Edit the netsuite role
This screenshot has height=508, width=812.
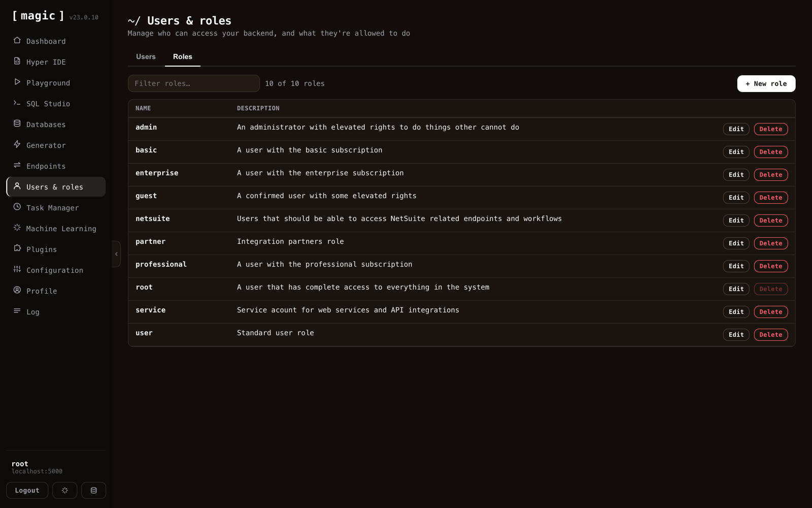(x=736, y=220)
